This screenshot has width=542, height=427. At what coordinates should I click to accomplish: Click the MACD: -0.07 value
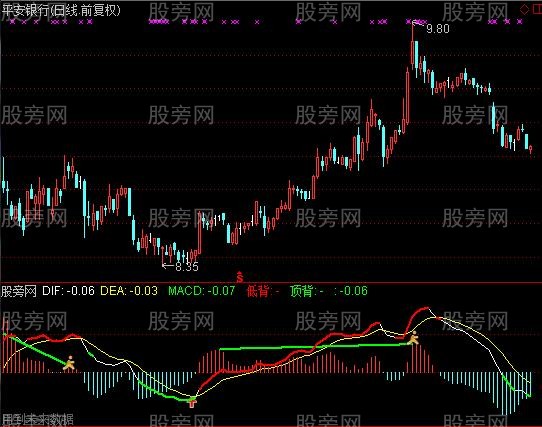click(x=202, y=291)
